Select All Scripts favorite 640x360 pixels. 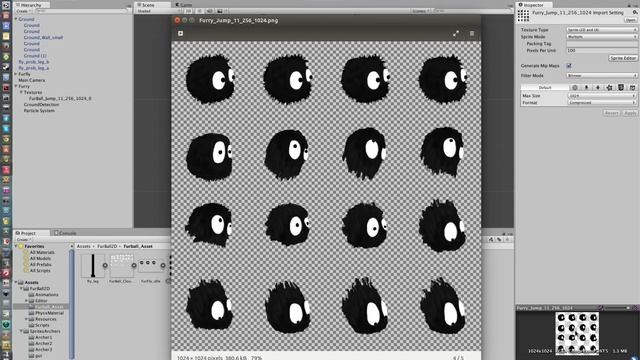click(40, 271)
